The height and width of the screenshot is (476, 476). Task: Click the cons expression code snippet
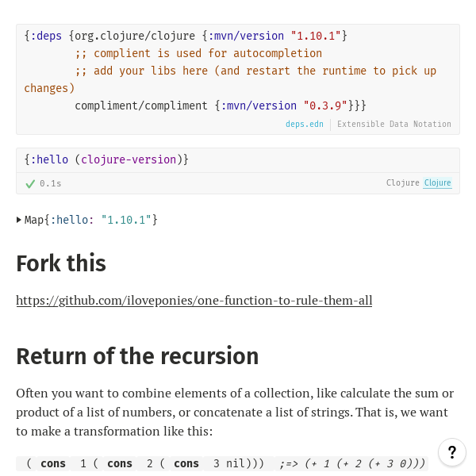coord(144,463)
